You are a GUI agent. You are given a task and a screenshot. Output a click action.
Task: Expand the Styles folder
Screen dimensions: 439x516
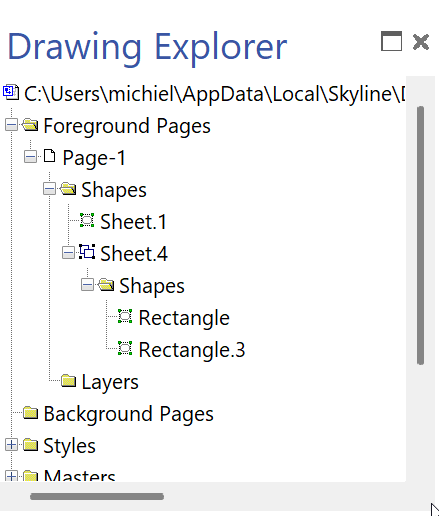[x=12, y=445]
